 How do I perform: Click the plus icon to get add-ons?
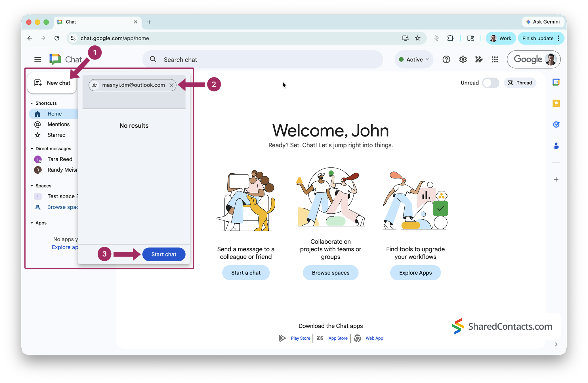(556, 179)
